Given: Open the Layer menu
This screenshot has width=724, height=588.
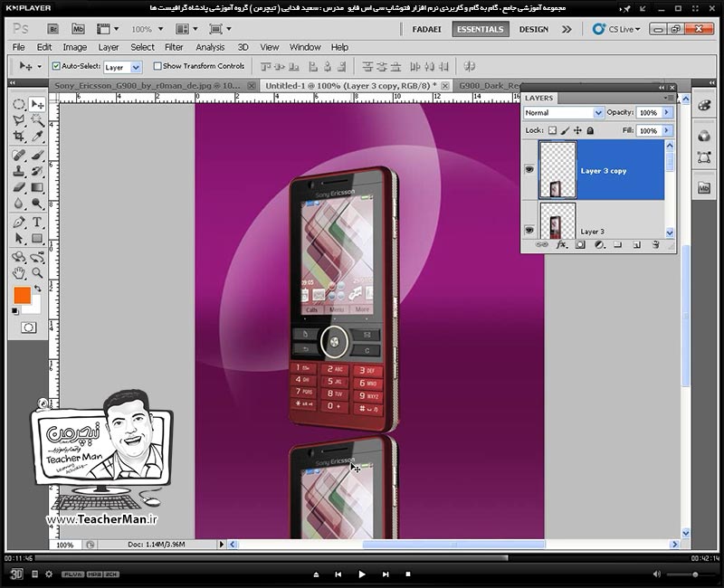Looking at the screenshot, I should (109, 47).
